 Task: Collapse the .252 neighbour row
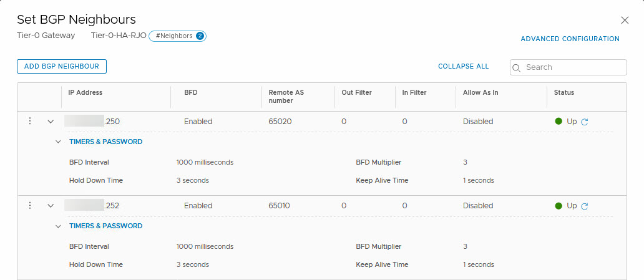(x=51, y=206)
